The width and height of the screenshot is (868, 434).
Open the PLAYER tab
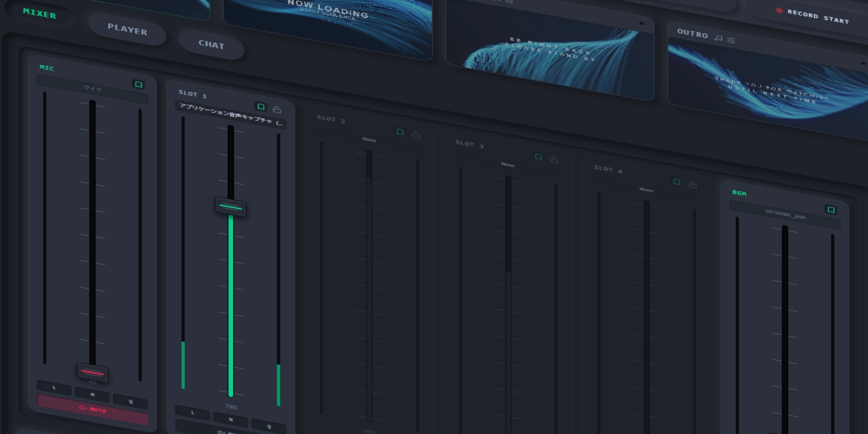tap(127, 29)
